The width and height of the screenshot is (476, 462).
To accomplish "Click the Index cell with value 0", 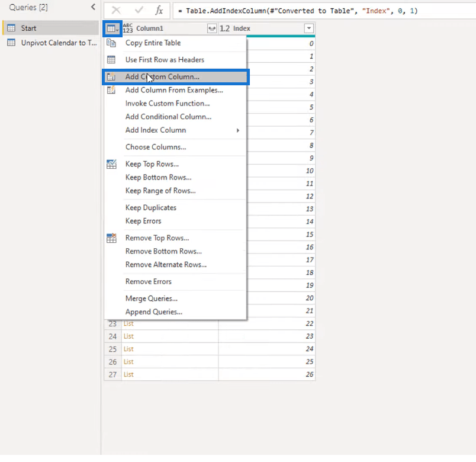I will 281,44.
